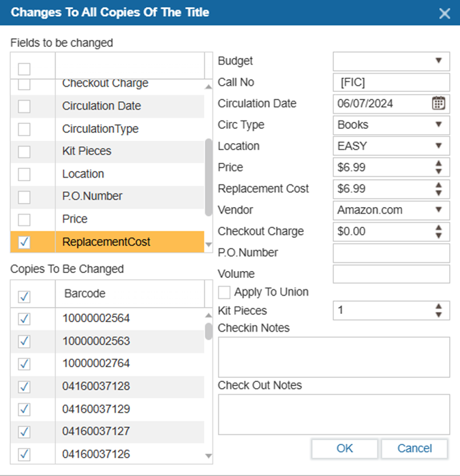Click OK to apply changes
Image resolution: width=460 pixels, height=476 pixels.
[x=345, y=448]
